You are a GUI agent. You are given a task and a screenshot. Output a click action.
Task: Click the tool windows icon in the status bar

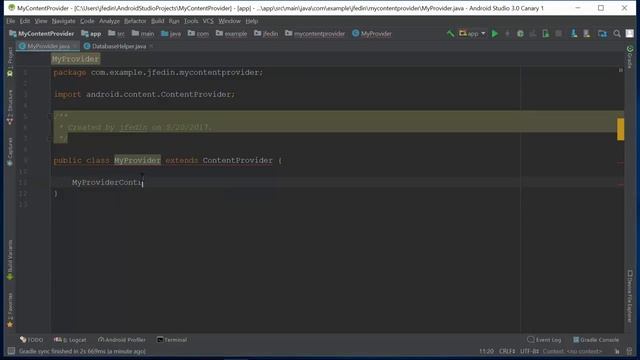point(11,351)
